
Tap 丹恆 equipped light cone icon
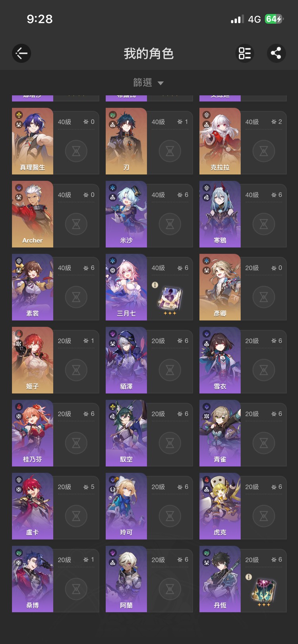pyautogui.click(x=264, y=590)
